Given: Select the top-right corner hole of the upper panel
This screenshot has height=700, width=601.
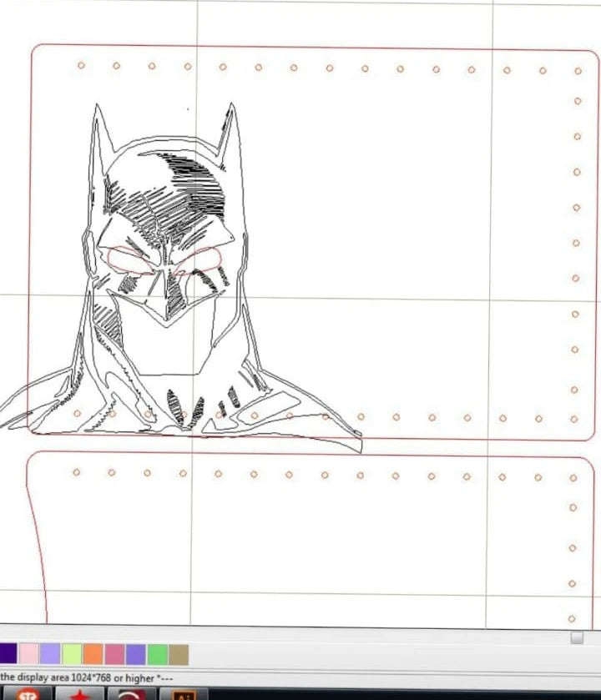Looking at the screenshot, I should tap(578, 71).
